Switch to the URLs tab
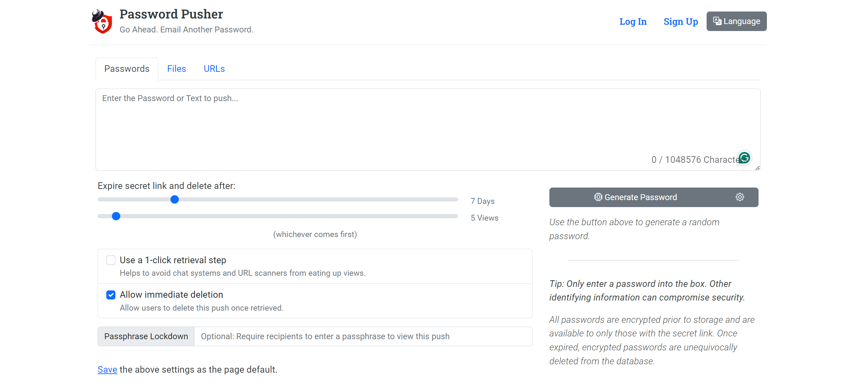Screen dimensions: 868x388 coord(214,69)
